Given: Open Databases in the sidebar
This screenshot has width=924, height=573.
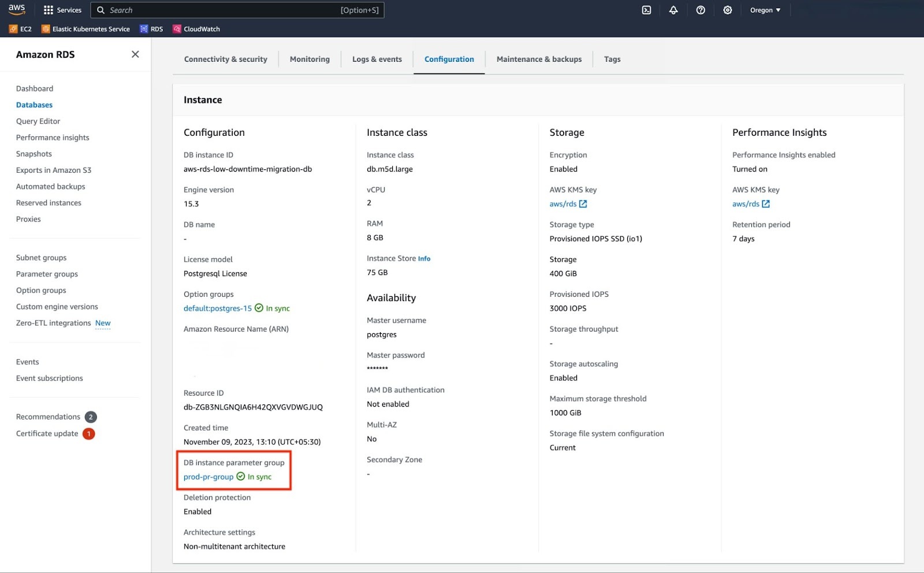Looking at the screenshot, I should [34, 105].
